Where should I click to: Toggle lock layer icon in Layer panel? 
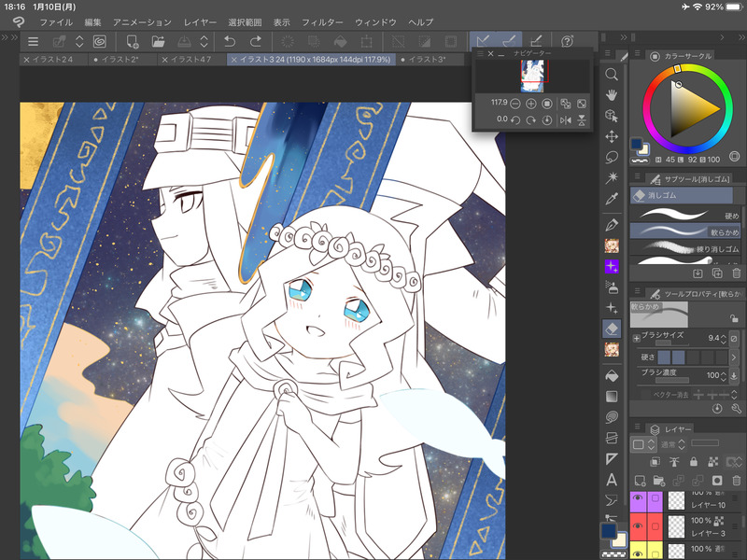tap(694, 461)
